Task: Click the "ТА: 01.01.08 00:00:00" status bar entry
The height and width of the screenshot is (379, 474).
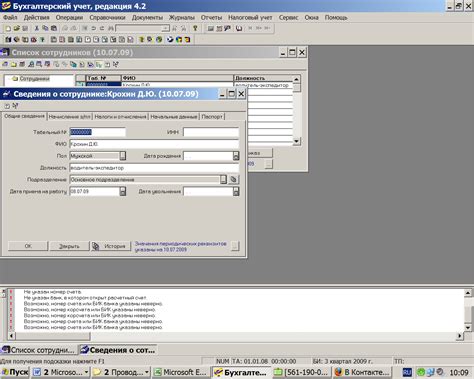Action: (x=264, y=361)
